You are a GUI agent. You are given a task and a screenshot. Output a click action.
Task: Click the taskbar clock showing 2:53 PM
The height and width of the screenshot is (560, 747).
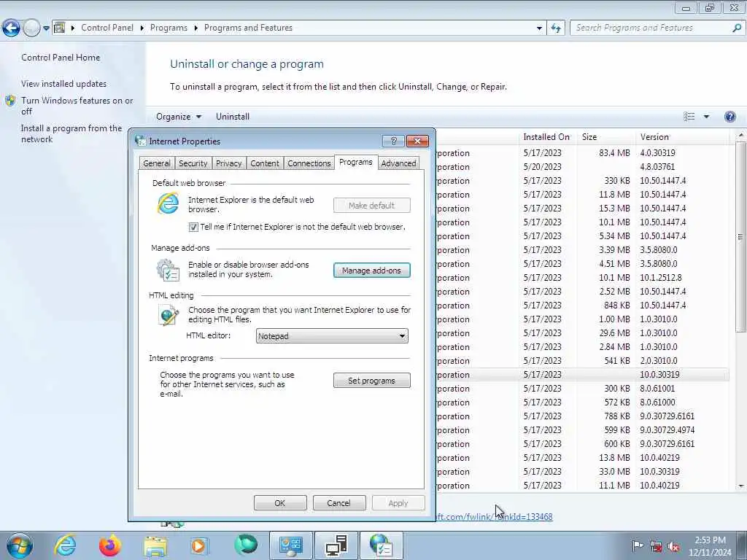(710, 546)
